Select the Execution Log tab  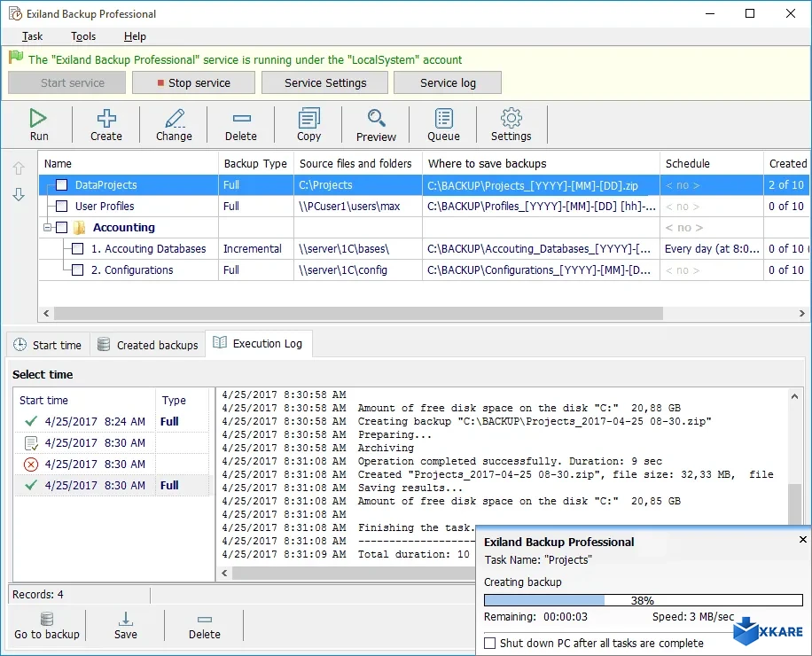pos(259,343)
